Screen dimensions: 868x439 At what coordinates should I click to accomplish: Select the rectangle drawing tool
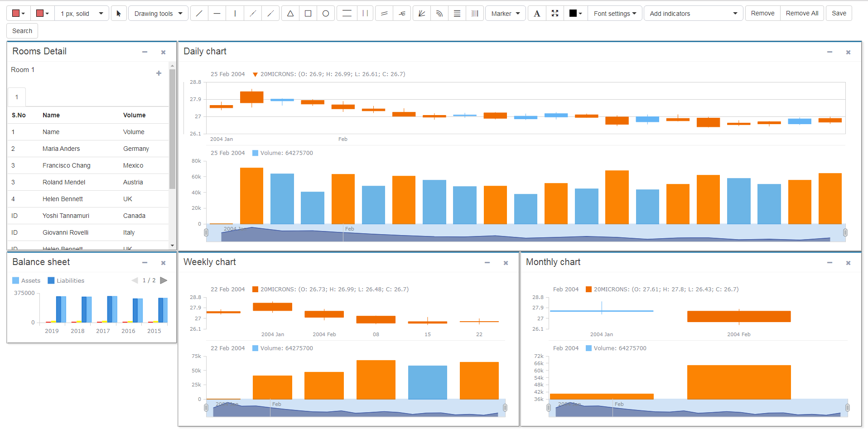click(308, 14)
